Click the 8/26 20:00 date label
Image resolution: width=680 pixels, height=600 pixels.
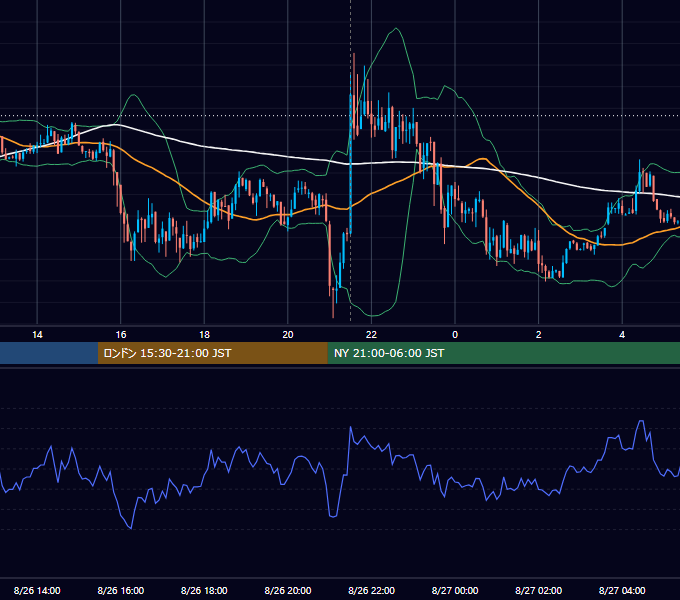click(288, 590)
